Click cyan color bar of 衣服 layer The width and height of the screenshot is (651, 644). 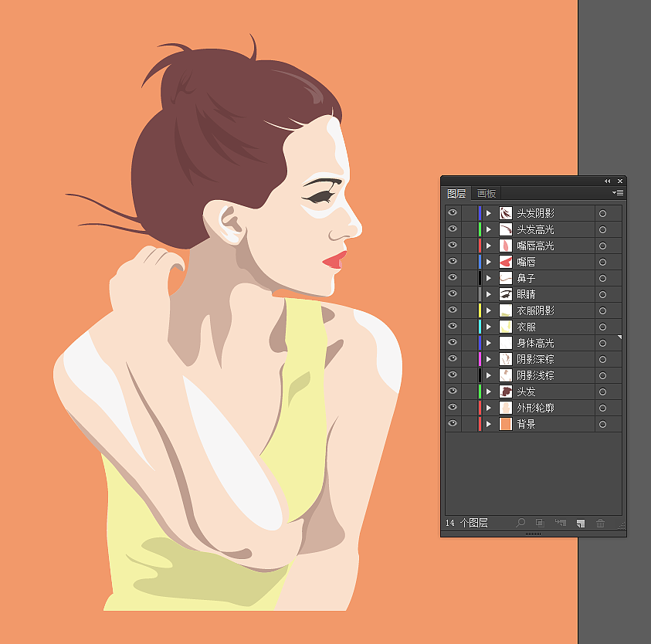pos(480,327)
